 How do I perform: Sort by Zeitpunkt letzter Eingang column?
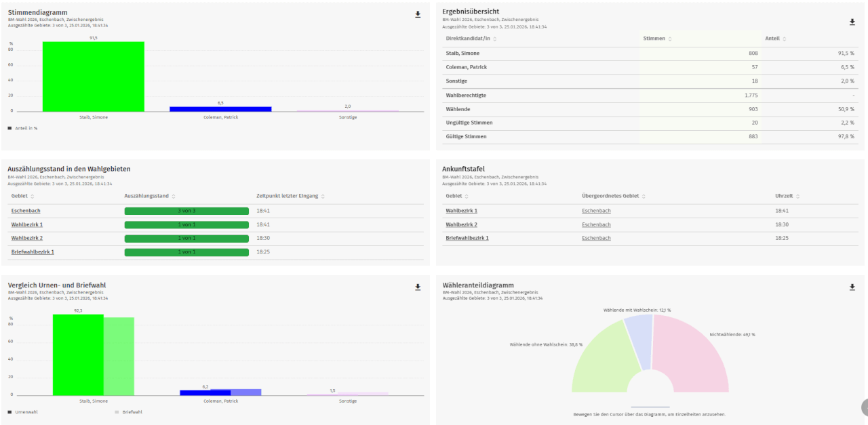323,197
